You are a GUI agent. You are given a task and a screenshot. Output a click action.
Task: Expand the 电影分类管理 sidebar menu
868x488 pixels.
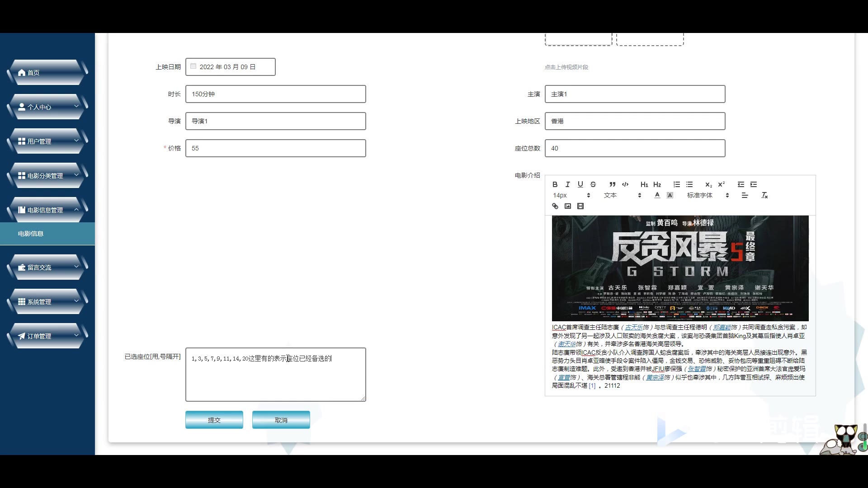[47, 175]
